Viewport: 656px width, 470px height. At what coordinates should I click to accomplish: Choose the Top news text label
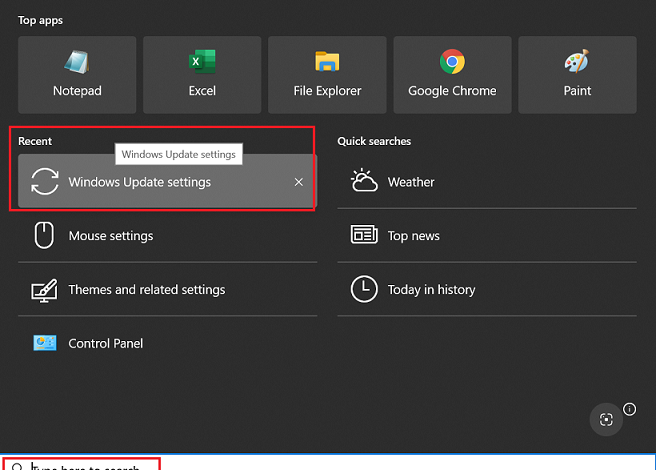414,236
